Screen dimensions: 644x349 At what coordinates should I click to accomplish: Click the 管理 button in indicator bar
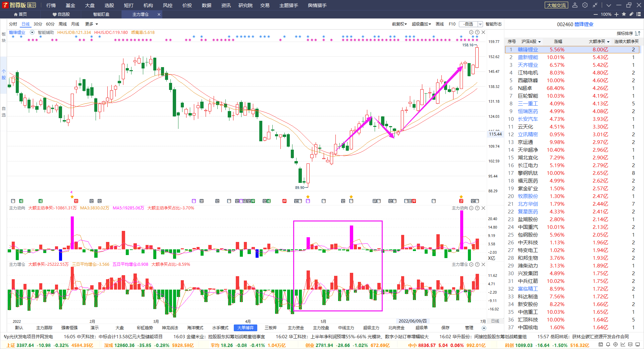pos(469,328)
